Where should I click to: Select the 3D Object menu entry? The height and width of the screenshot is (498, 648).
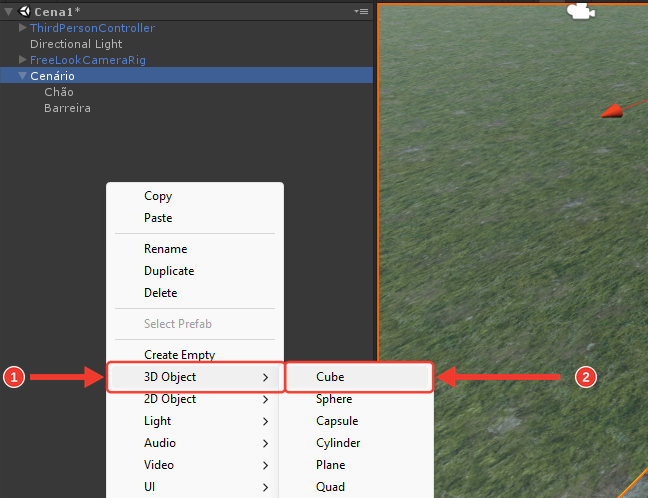coord(195,377)
